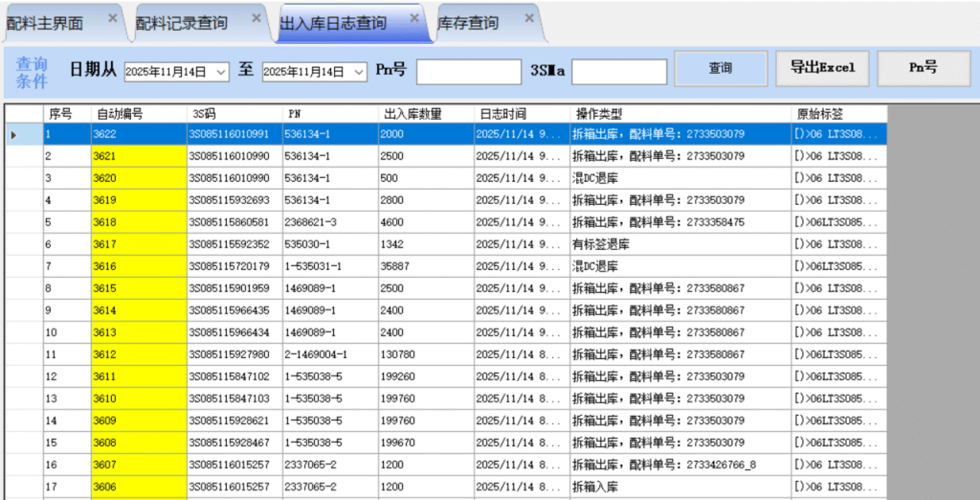Close the 出入库日志查询 tab
The width and height of the screenshot is (980, 500).
pyautogui.click(x=413, y=17)
